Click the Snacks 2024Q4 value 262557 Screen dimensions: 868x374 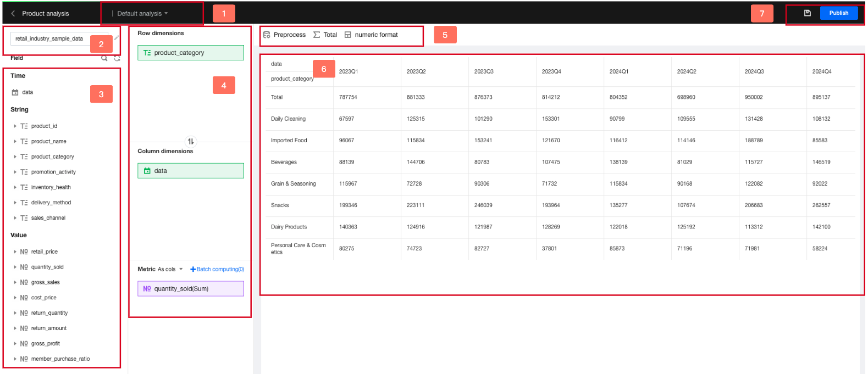pyautogui.click(x=821, y=205)
